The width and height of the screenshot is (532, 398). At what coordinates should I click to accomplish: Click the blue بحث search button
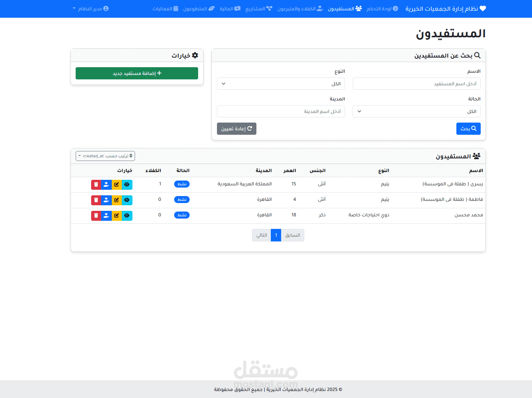tap(468, 128)
